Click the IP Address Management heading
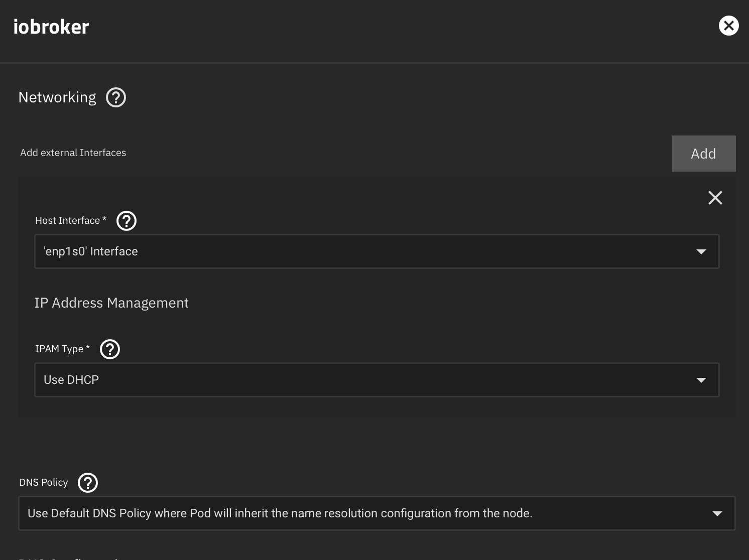The width and height of the screenshot is (749, 560). pos(111,303)
